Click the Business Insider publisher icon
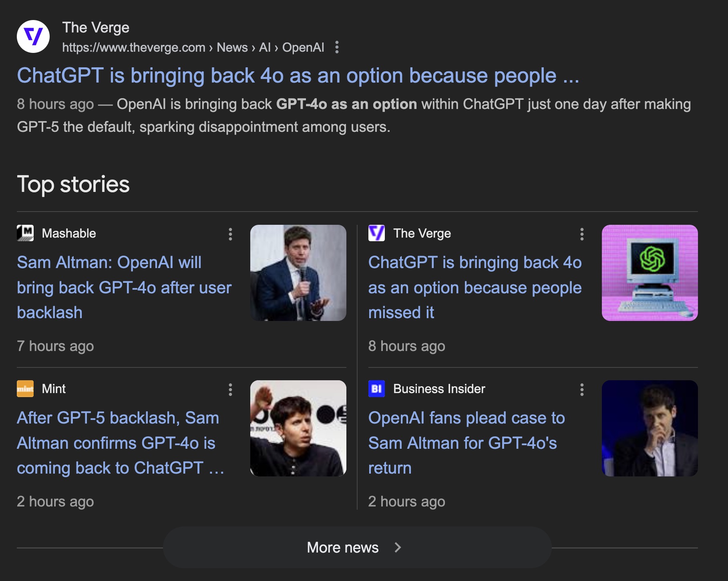Viewport: 728px width, 581px height. 376,389
